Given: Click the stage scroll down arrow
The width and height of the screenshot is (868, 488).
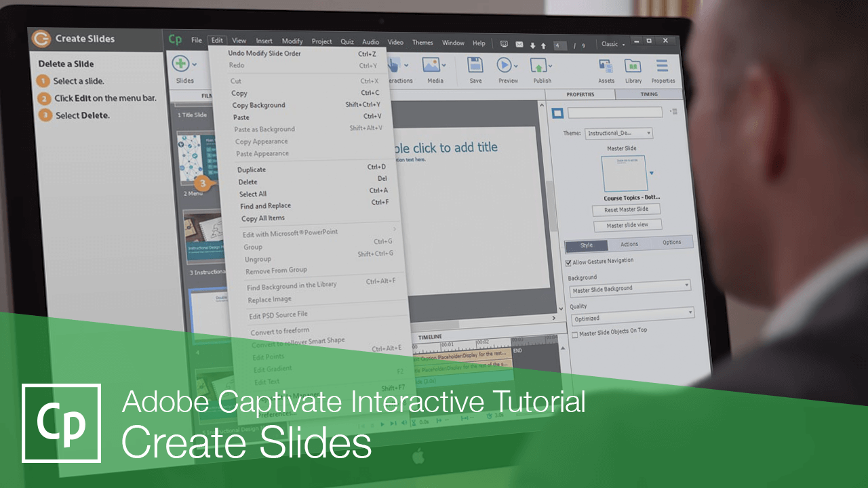Looking at the screenshot, I should (559, 308).
